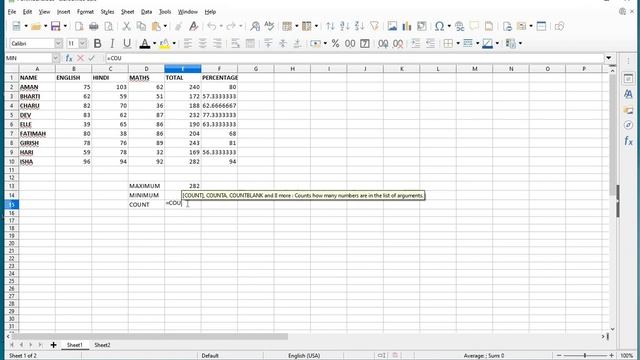This screenshot has height=360, width=640.
Task: Insert Pivot Table icon
Action: click(422, 27)
